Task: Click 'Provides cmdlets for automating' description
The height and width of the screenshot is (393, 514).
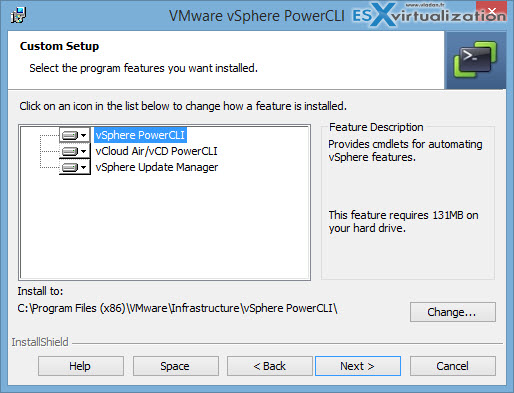Action: point(405,151)
